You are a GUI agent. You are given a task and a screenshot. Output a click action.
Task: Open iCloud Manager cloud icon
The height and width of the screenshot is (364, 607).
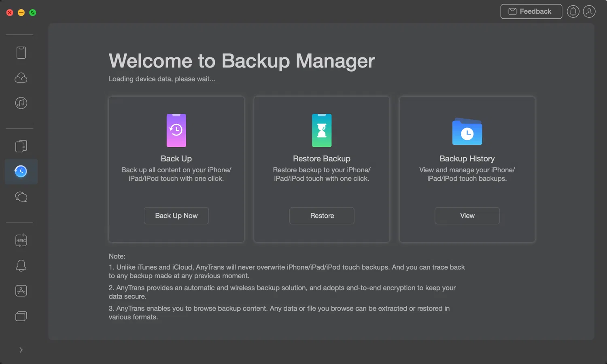[21, 78]
